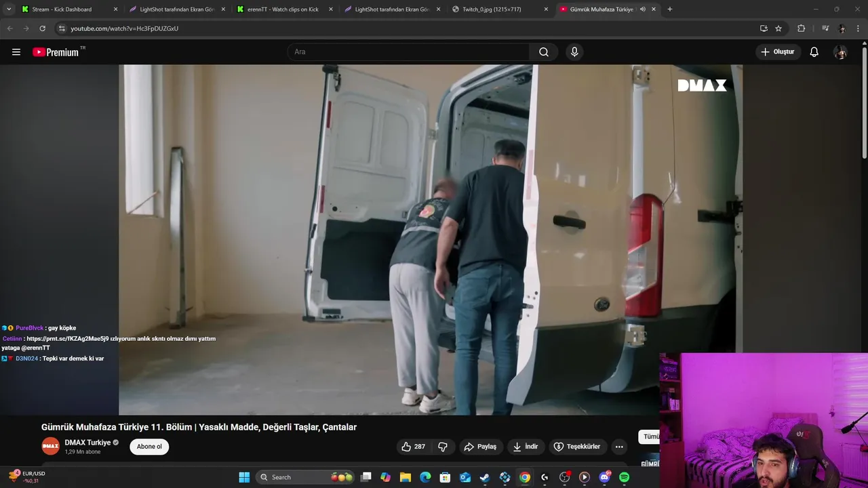Like the video with thumbs-up
868x488 pixels.
tap(413, 447)
